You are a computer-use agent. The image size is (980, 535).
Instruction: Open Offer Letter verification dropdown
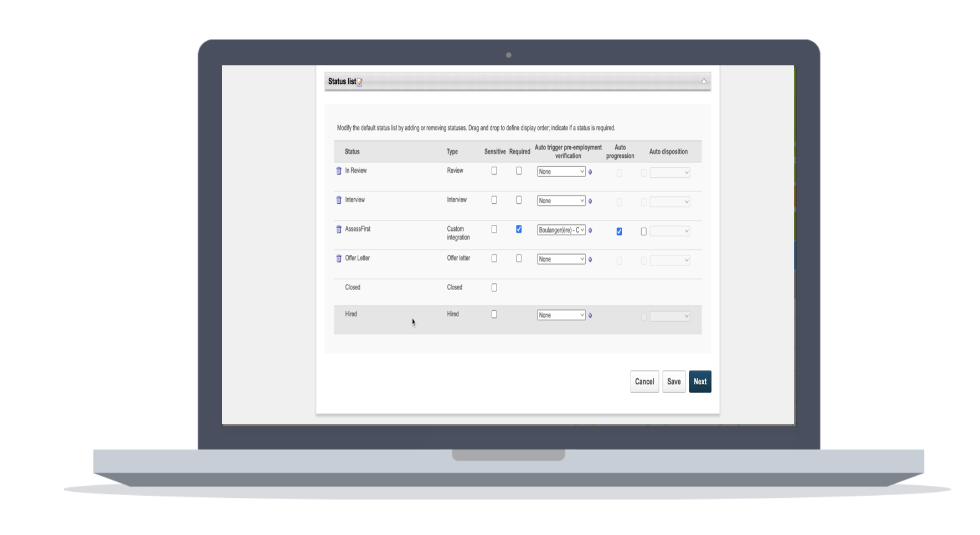[561, 259]
